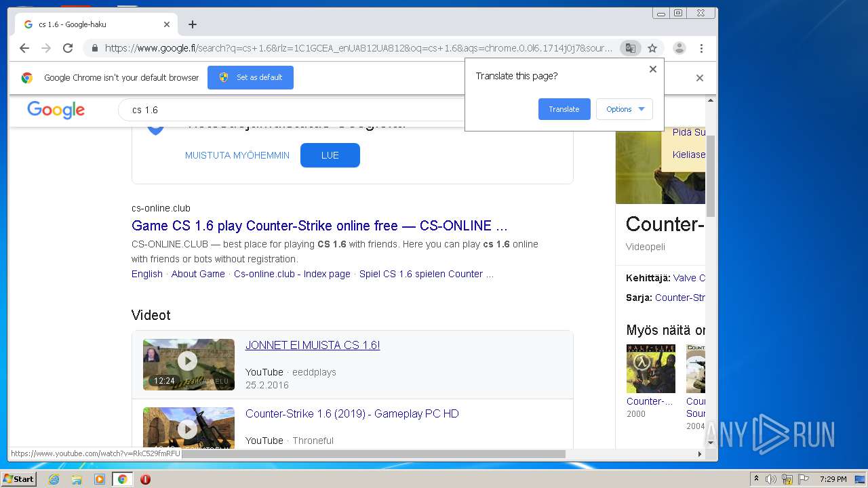The width and height of the screenshot is (868, 488).
Task: Close the Translate this page popup
Action: [653, 69]
